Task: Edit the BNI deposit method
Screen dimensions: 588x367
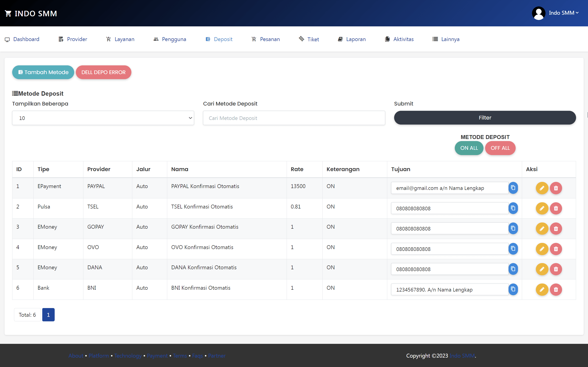Action: pyautogui.click(x=542, y=289)
